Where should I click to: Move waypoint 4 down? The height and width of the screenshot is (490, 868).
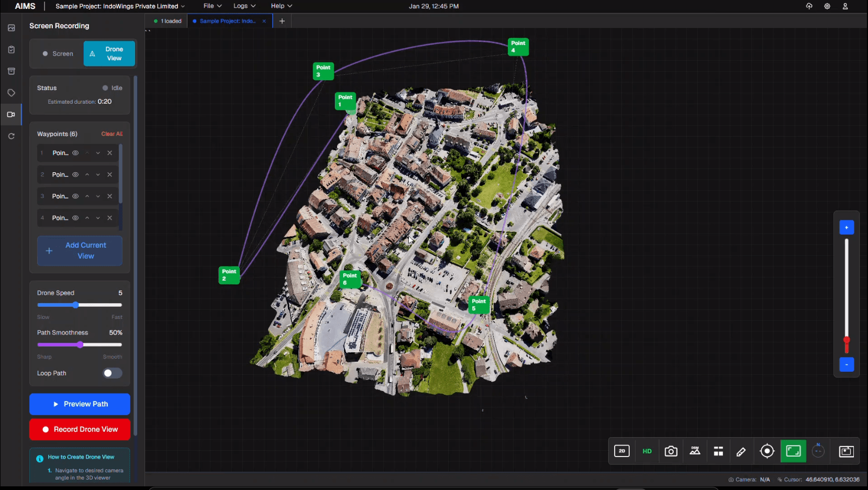(x=98, y=218)
